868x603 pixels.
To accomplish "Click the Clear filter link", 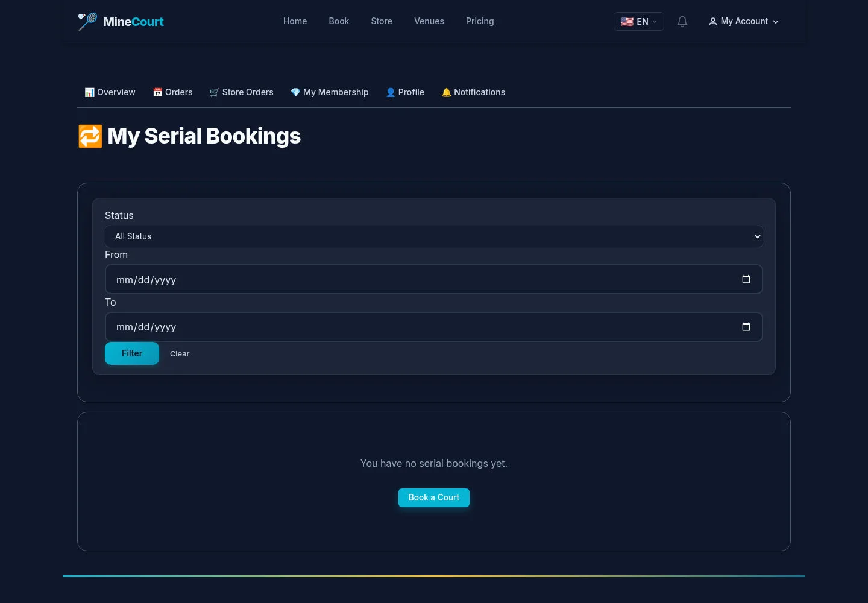I will point(180,354).
